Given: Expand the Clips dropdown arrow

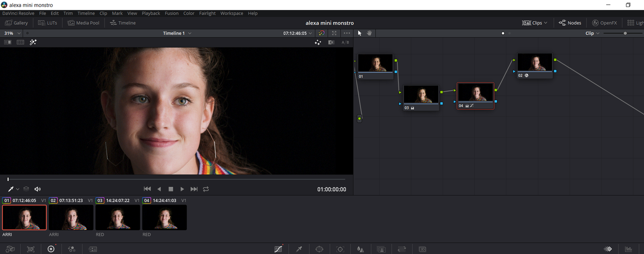Looking at the screenshot, I should 545,23.
